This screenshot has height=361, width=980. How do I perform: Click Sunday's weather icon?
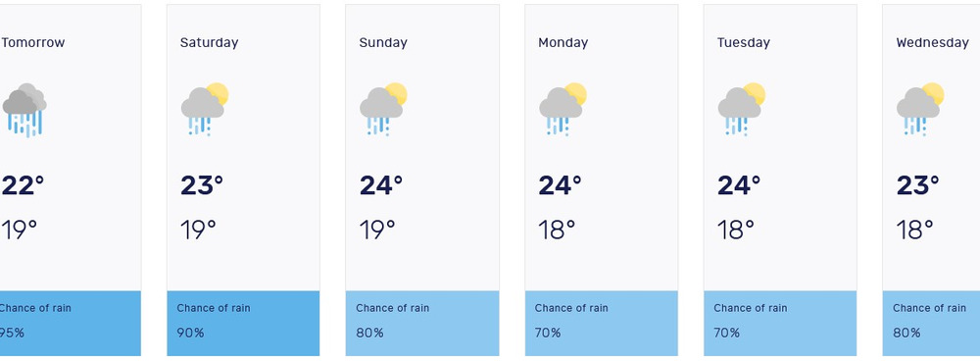click(x=383, y=110)
